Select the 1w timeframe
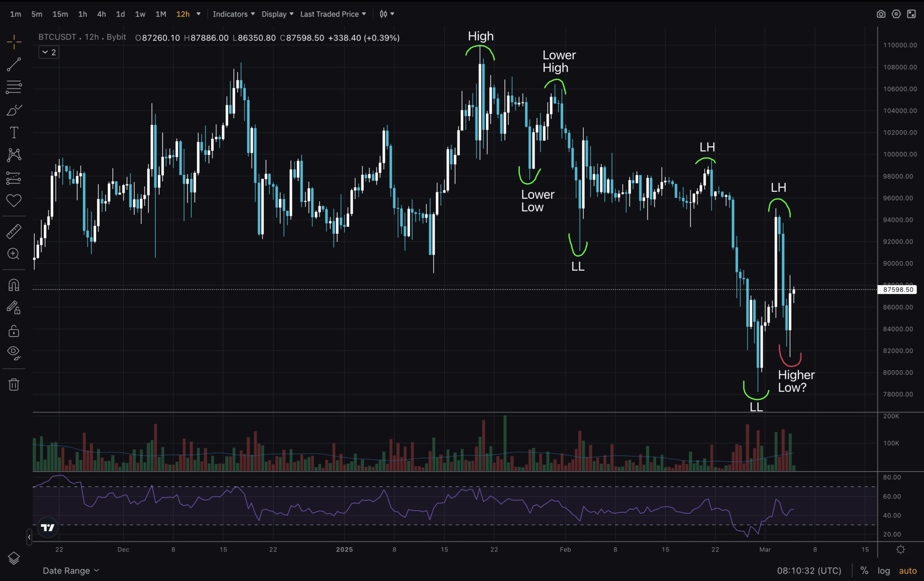Viewport: 924px width, 581px height. [140, 14]
